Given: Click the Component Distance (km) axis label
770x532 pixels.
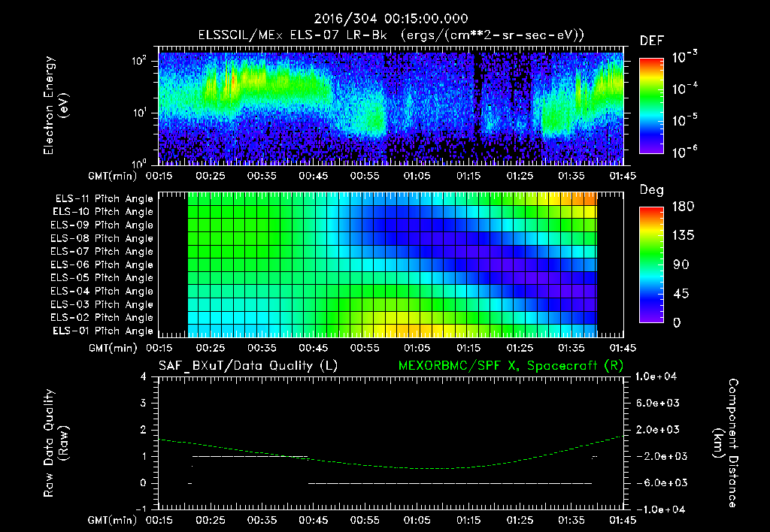Looking at the screenshot, I should click(725, 443).
